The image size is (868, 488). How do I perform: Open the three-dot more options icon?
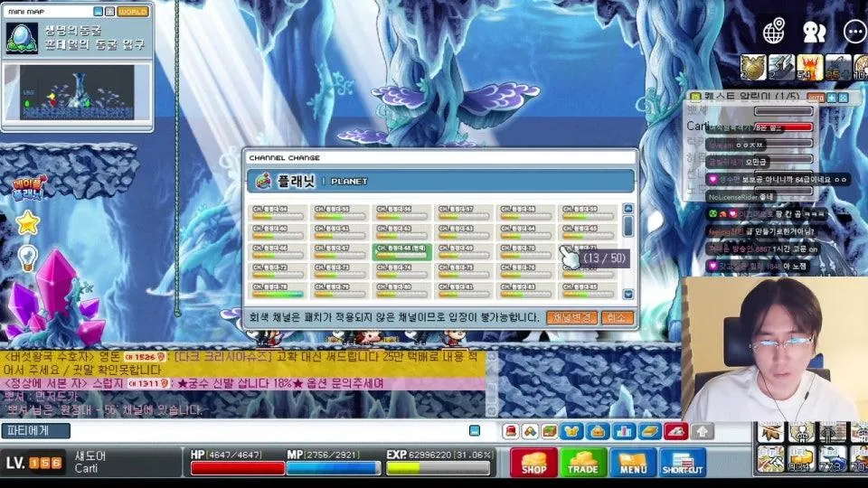855,32
